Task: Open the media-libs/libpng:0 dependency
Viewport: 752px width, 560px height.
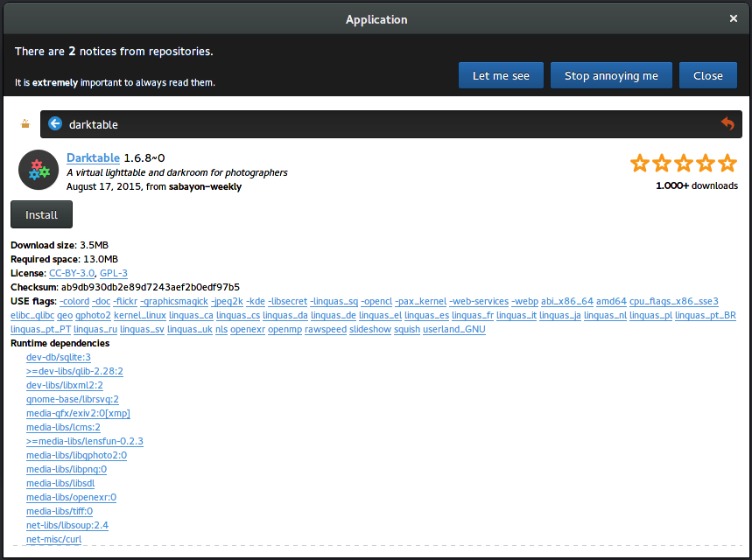Action: (67, 469)
